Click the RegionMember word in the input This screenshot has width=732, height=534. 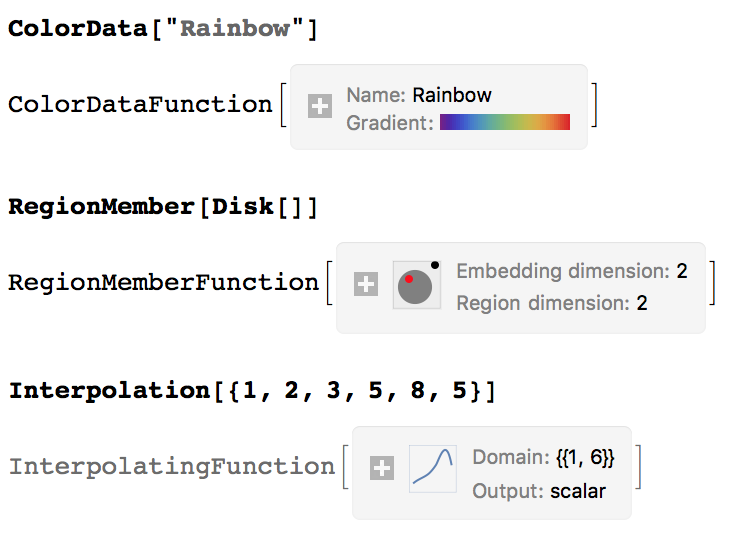click(100, 207)
